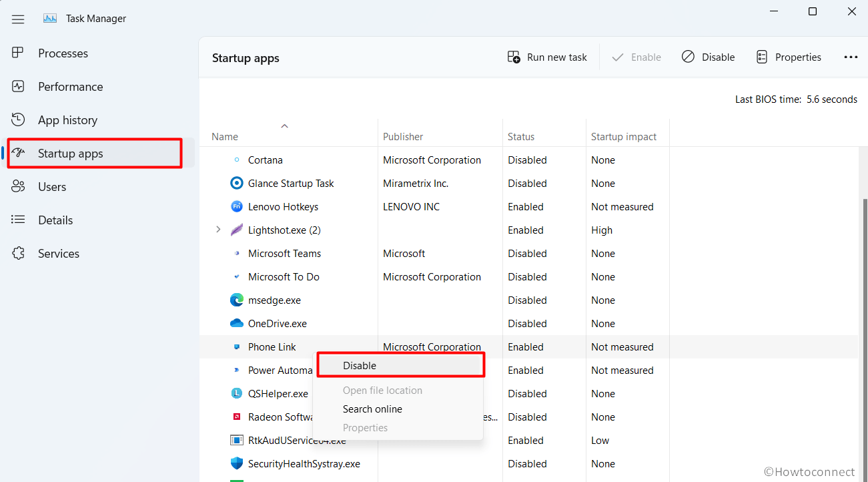
Task: Click the Enable toolbar button
Action: [636, 57]
